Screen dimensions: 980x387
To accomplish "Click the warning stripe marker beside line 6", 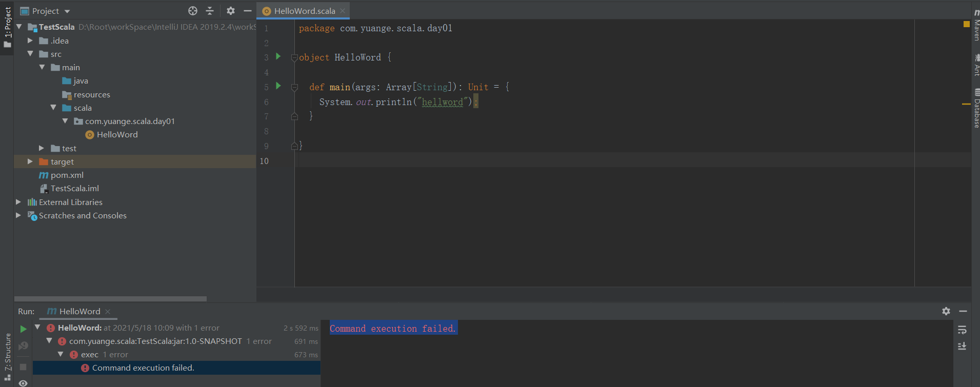I will click(x=966, y=104).
